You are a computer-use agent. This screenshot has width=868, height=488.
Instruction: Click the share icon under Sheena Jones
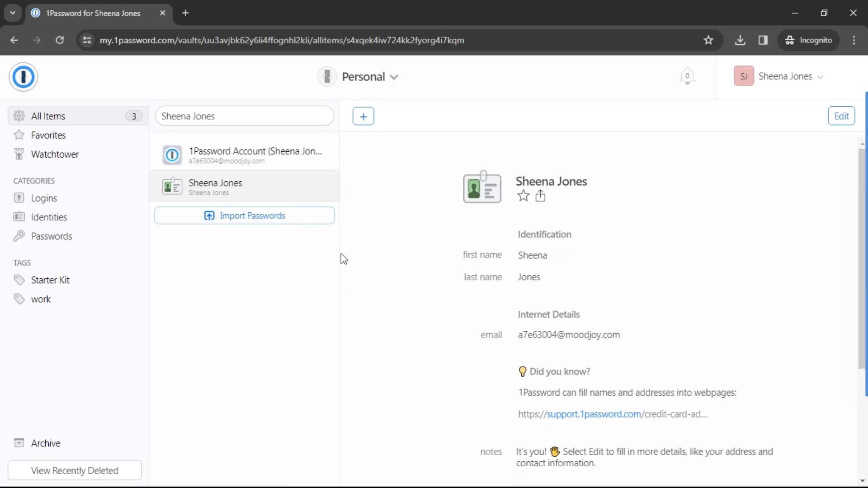point(540,196)
